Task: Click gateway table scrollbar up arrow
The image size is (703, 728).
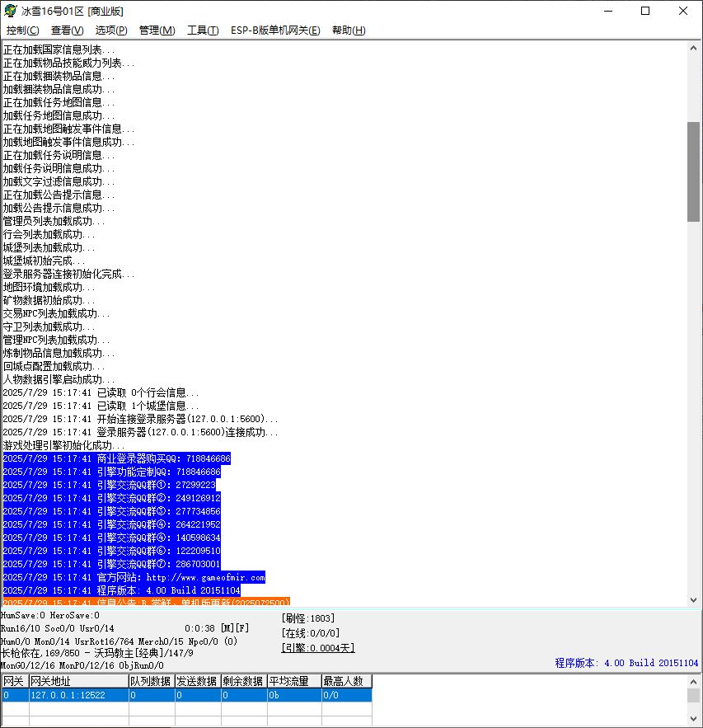Action: [x=693, y=682]
